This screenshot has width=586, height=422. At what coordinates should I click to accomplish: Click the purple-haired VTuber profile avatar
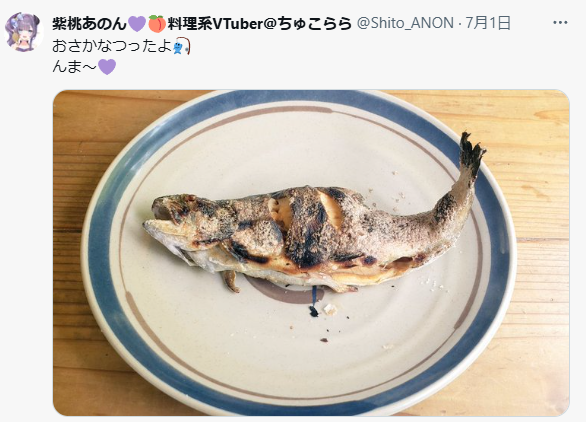[24, 32]
